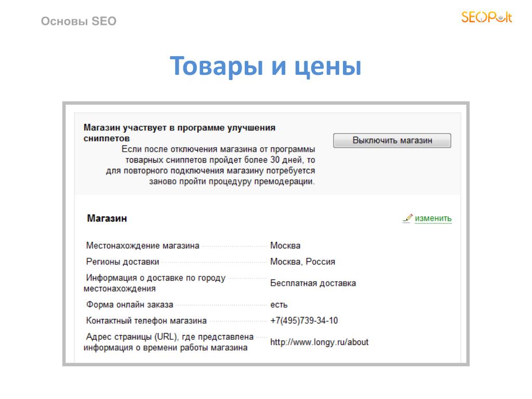The image size is (532, 399).
Task: Click the pencil edit icon beside "изменить"
Action: click(x=407, y=218)
